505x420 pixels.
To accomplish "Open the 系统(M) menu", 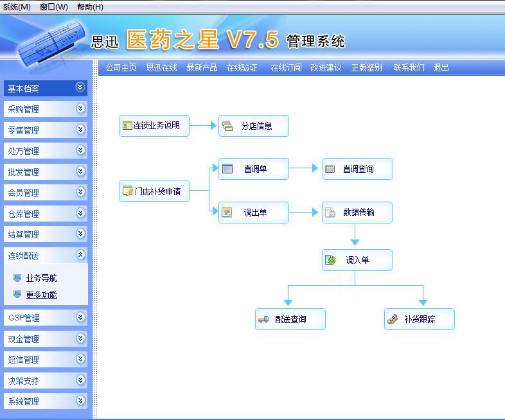I will pyautogui.click(x=17, y=7).
